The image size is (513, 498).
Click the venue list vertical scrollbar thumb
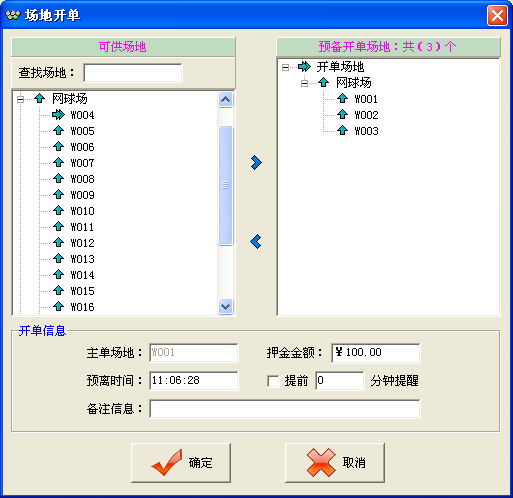tap(226, 185)
